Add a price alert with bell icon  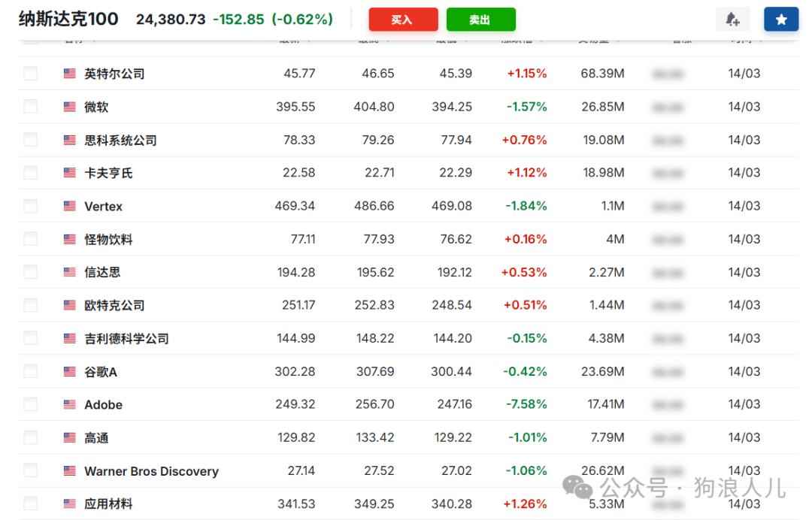[732, 20]
